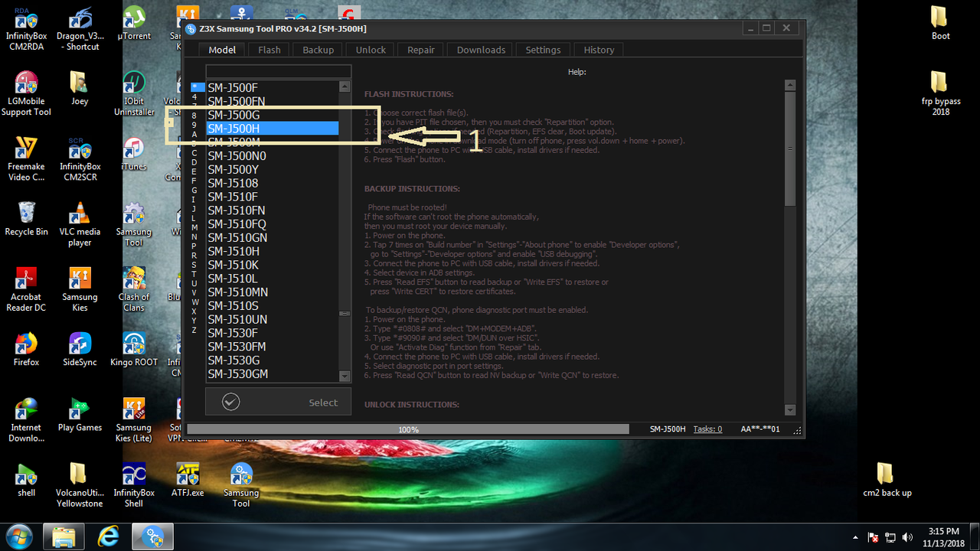Confirm model with the Select button
This screenshot has width=980, height=551.
[x=279, y=402]
